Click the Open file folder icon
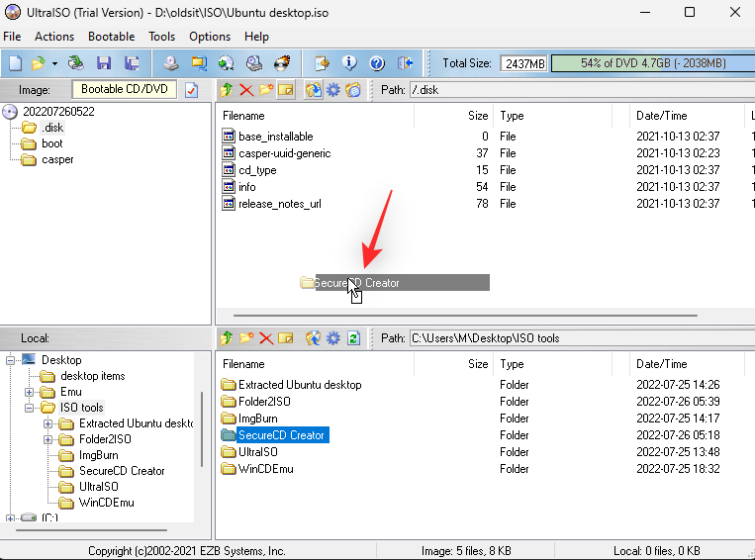The image size is (755, 560). pyautogui.click(x=38, y=63)
